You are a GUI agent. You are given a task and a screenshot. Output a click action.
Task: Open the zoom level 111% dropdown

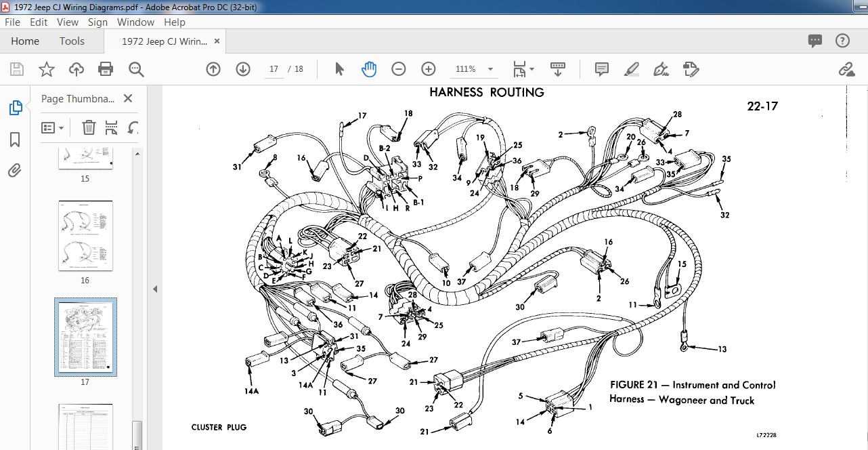(490, 69)
